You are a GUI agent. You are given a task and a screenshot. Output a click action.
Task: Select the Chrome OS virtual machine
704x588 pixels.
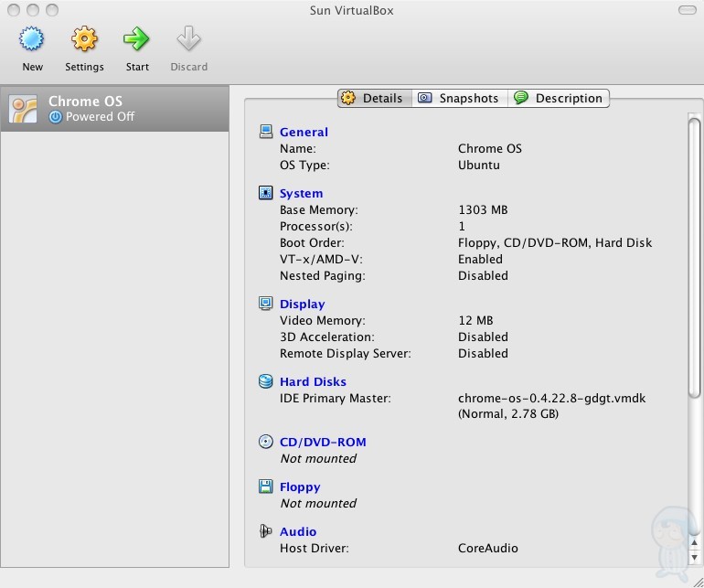tap(114, 109)
